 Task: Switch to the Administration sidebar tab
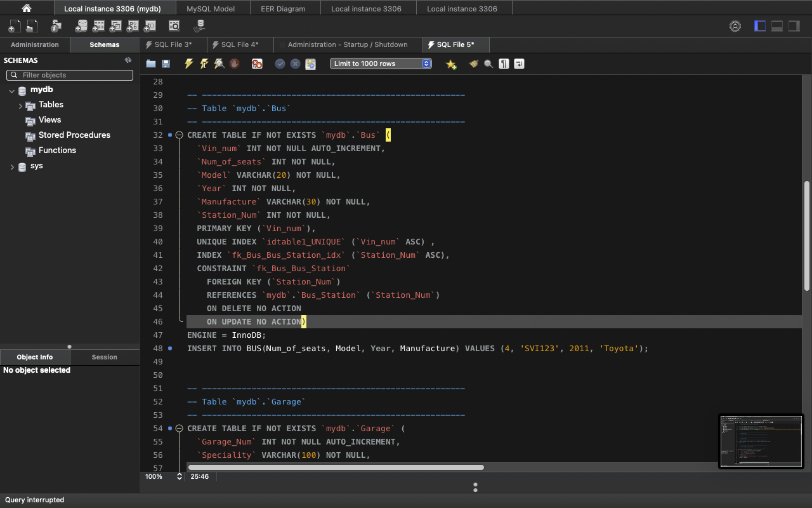pos(35,44)
